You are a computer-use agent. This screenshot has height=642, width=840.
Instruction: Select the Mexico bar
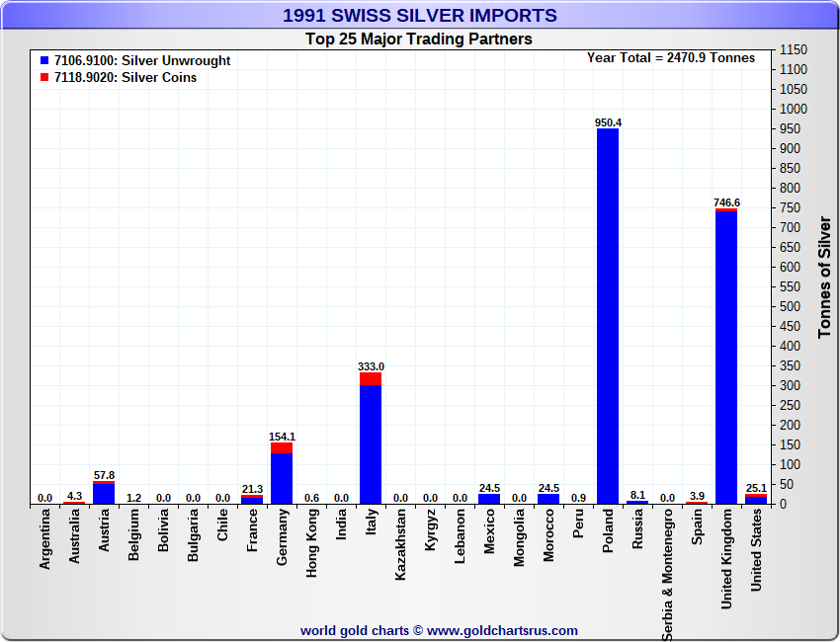489,499
